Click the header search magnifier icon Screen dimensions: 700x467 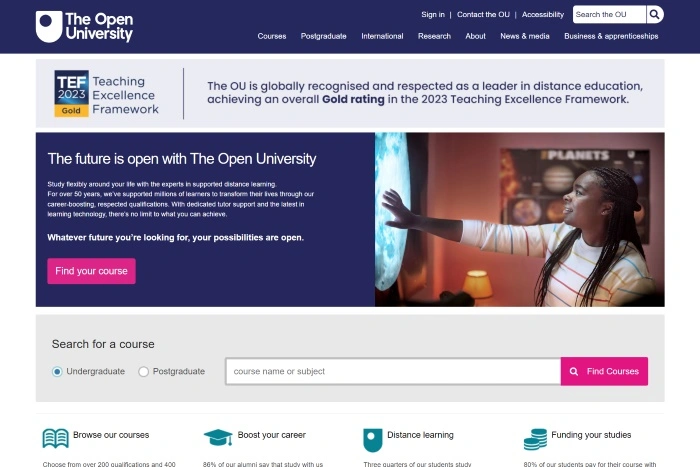click(654, 14)
